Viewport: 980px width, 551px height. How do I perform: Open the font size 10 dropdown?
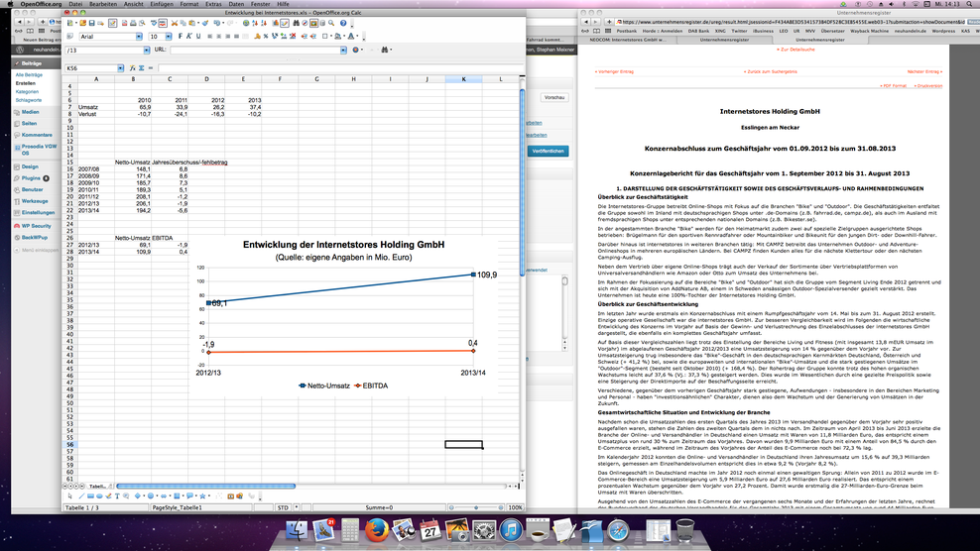[169, 37]
